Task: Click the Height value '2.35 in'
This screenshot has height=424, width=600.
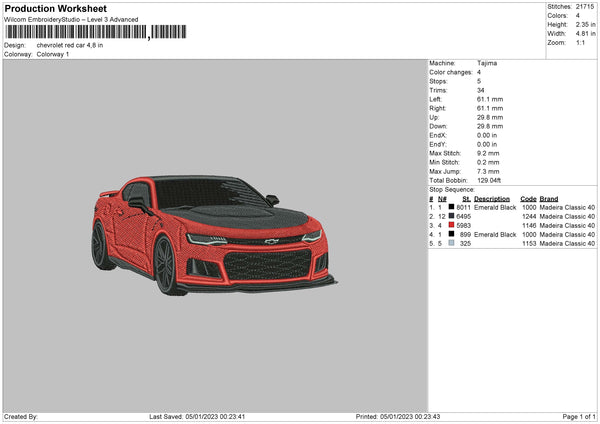Action: (585, 24)
